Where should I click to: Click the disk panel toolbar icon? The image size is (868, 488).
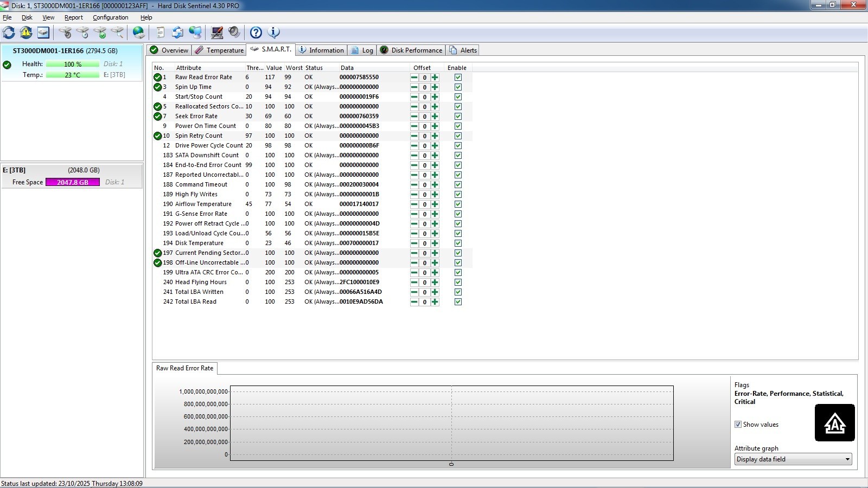pos(43,33)
